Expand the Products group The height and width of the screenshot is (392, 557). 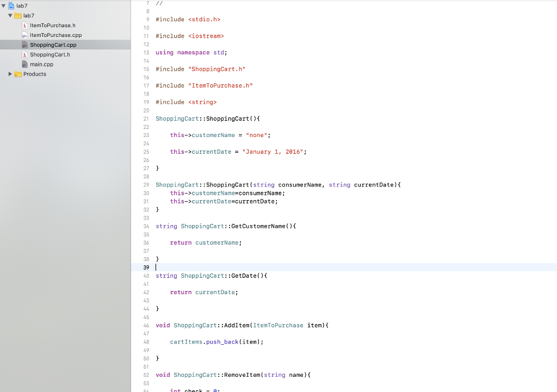[9, 74]
